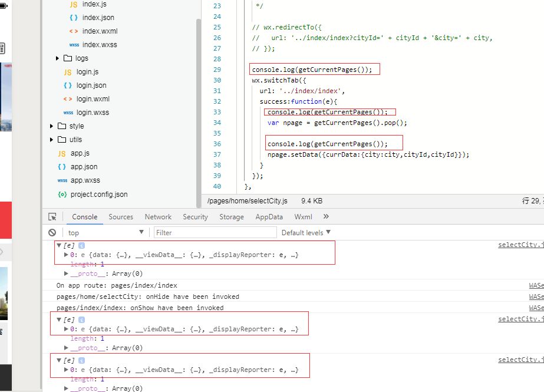
Task: Open the app.json file
Action: point(84,167)
